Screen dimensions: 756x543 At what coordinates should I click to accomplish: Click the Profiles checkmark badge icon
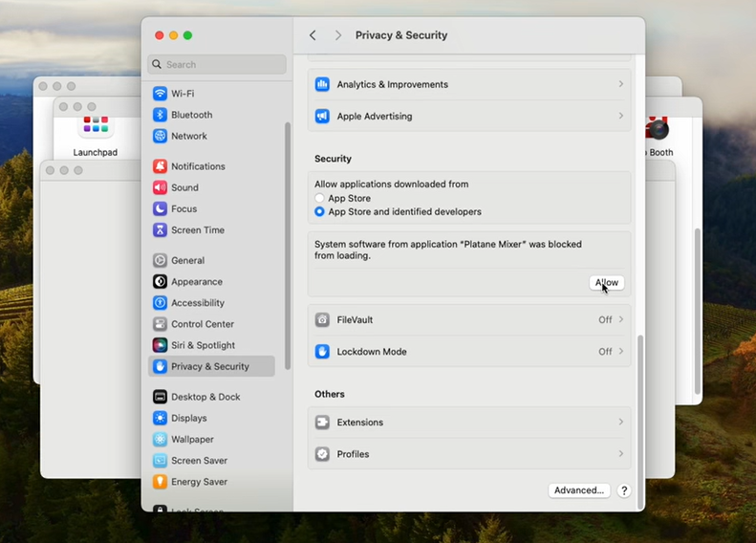coord(322,454)
